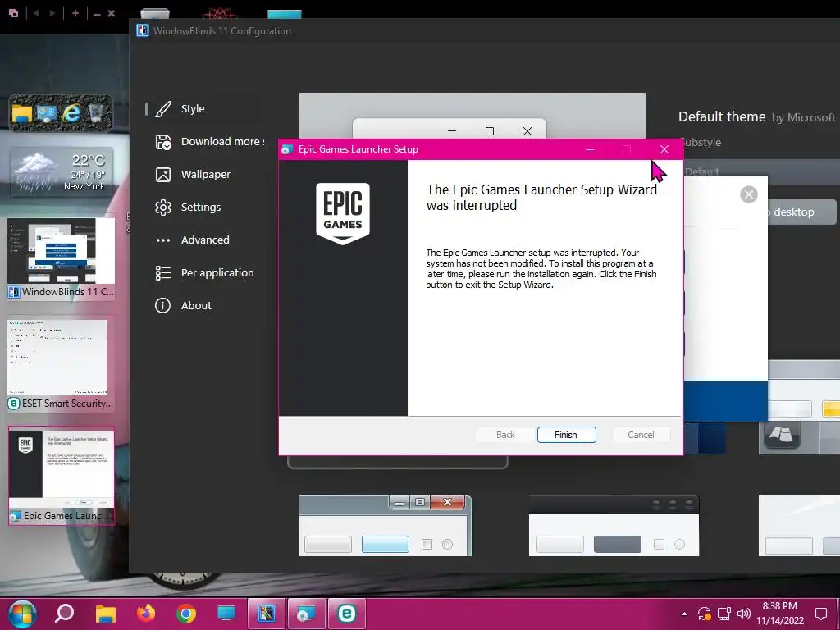Image resolution: width=840 pixels, height=630 pixels.
Task: Switch to WindowBlinds taskbar button
Action: (x=267, y=614)
